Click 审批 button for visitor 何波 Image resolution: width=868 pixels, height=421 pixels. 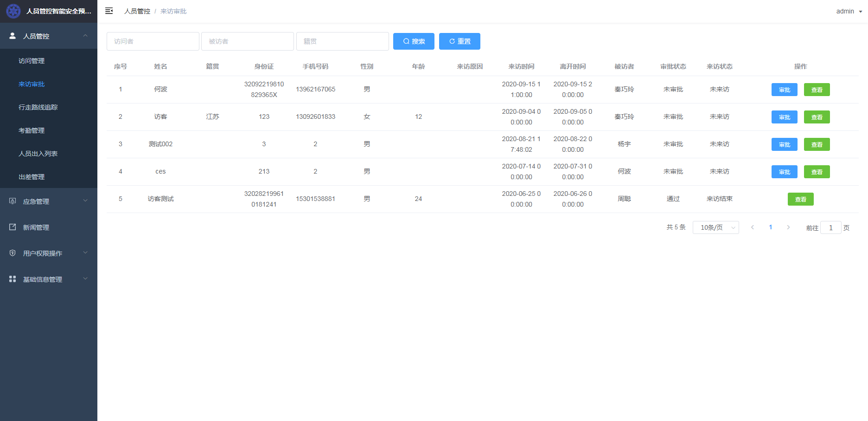pos(784,90)
